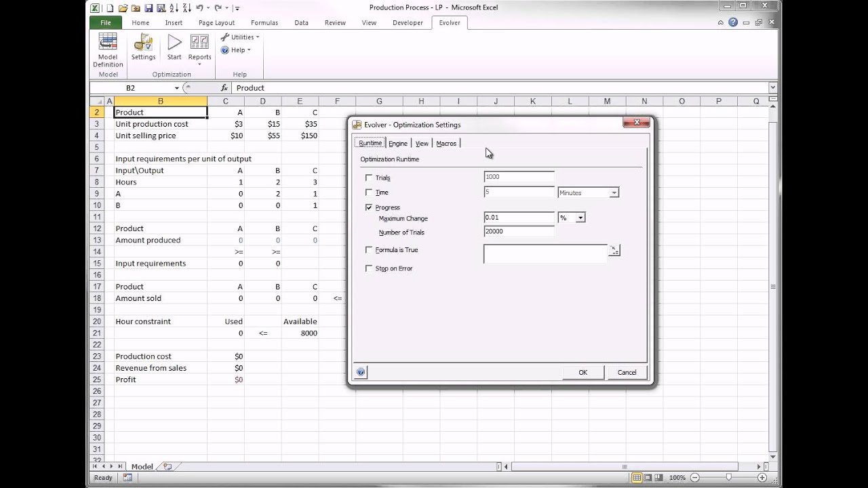Confirm settings with OK button

pos(583,372)
